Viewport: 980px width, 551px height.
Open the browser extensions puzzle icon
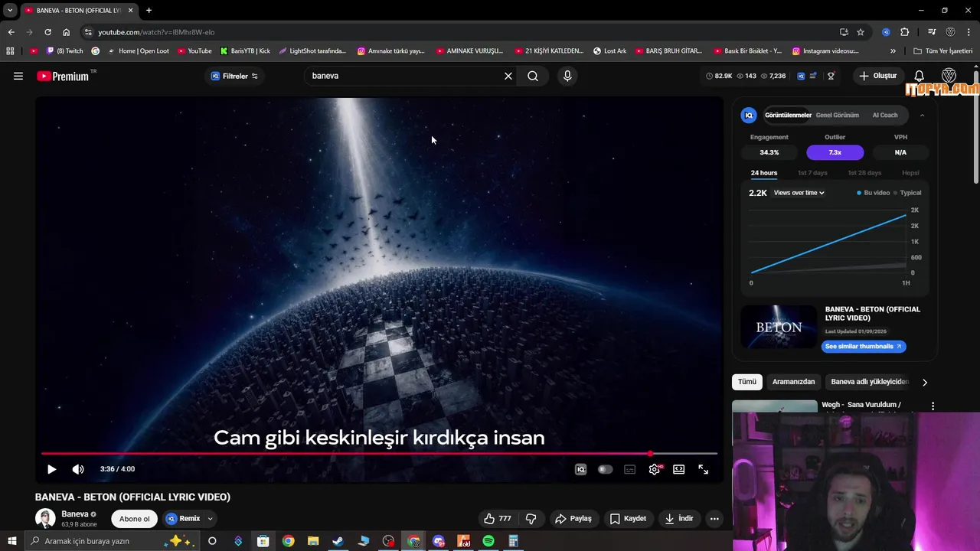[x=905, y=32]
